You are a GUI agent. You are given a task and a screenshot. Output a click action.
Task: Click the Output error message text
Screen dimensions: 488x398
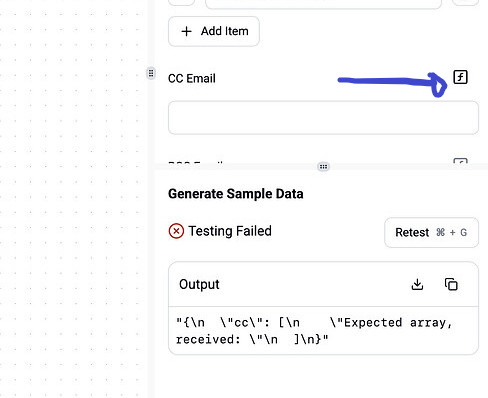(314, 331)
